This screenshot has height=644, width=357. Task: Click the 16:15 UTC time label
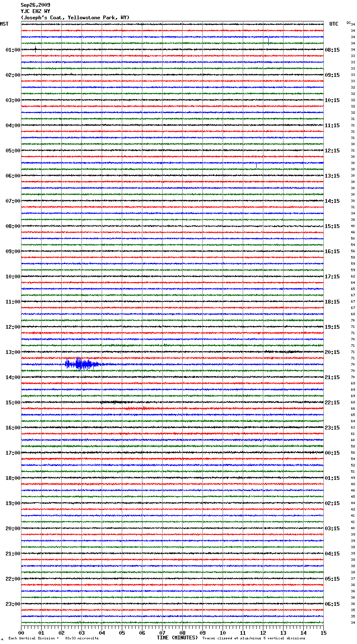click(x=332, y=251)
